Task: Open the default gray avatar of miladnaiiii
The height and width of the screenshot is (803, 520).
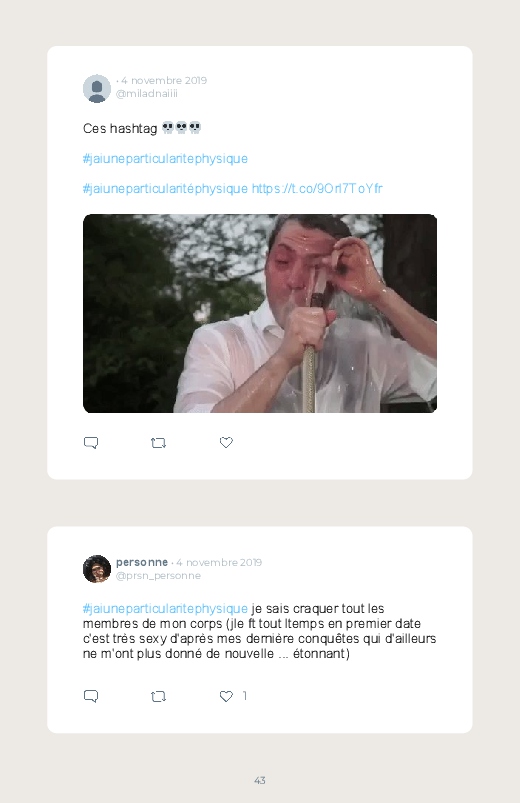Action: [97, 88]
